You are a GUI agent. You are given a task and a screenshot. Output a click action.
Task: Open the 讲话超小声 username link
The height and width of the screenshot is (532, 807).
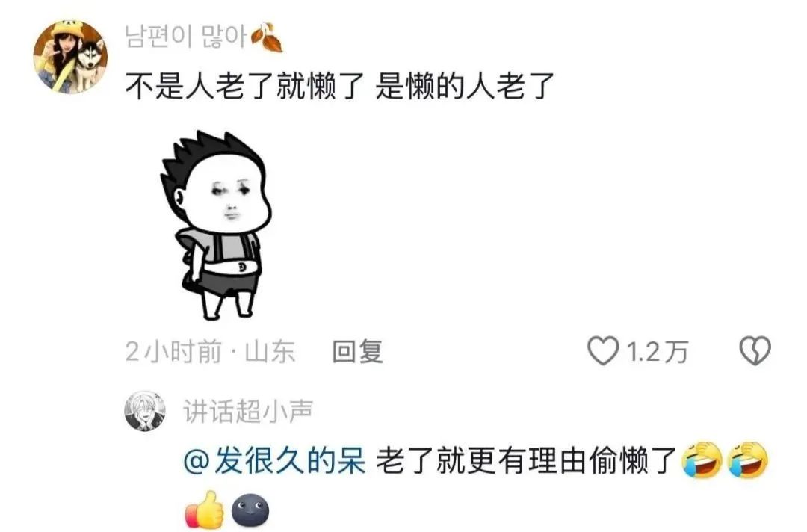click(x=248, y=412)
